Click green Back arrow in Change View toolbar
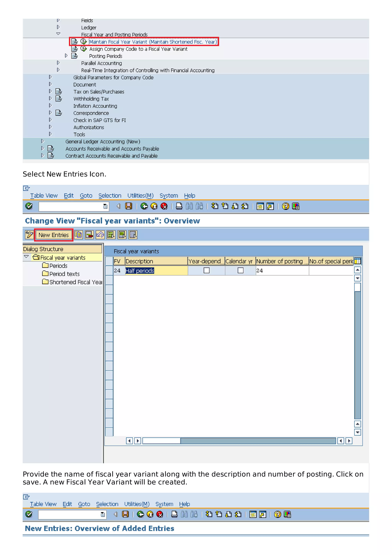Viewport: 392px width, 555px height. tap(144, 206)
